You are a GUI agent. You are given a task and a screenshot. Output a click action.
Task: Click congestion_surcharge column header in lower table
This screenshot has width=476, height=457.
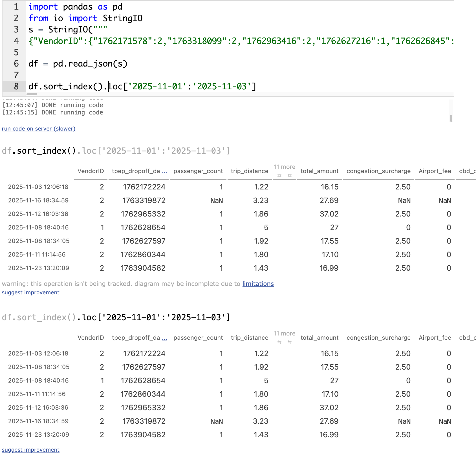[x=378, y=338]
